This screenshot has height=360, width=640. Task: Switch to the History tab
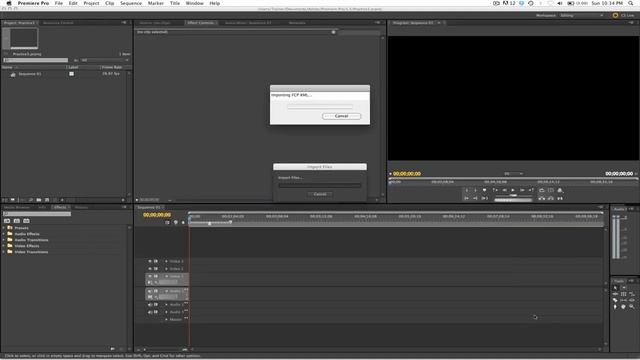tap(81, 207)
